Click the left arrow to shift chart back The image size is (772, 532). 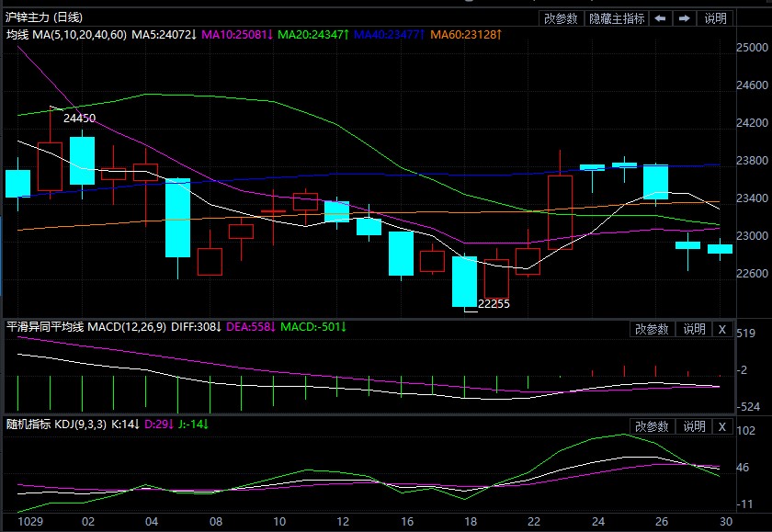coord(661,18)
